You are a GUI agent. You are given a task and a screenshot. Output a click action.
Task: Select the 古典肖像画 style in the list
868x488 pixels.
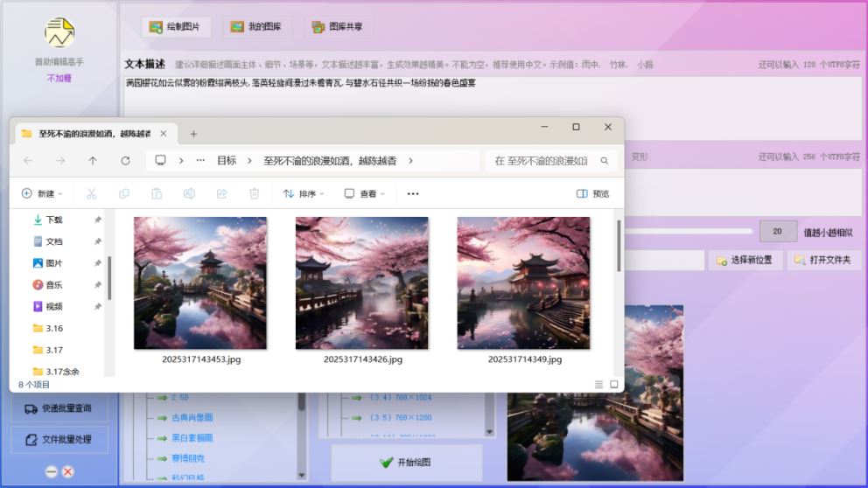click(x=192, y=418)
